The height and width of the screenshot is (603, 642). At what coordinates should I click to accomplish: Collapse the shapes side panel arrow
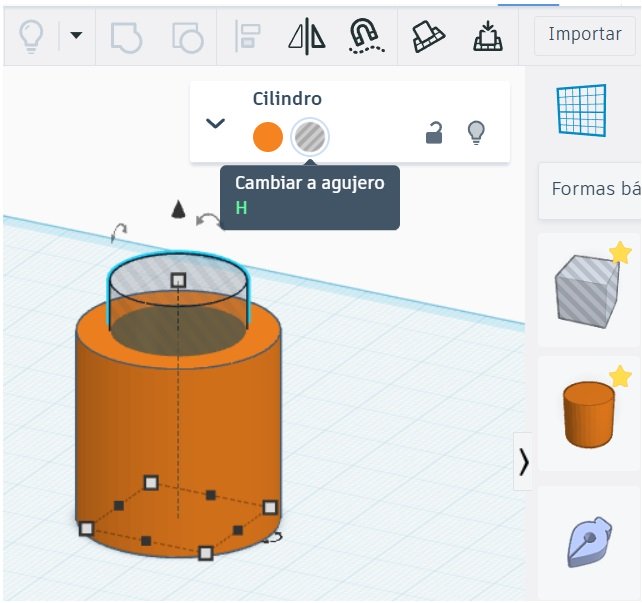click(x=524, y=461)
